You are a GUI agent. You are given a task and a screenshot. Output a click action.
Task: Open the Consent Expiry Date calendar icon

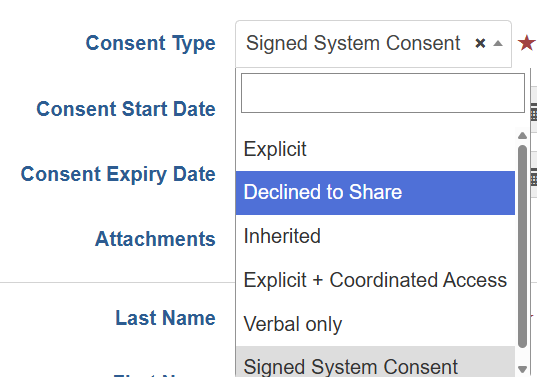pyautogui.click(x=534, y=177)
